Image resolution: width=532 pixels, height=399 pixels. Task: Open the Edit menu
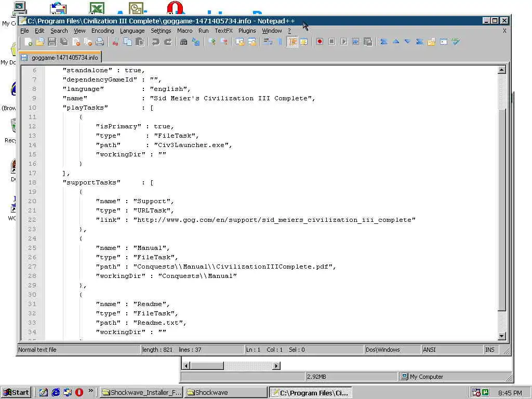coord(39,31)
